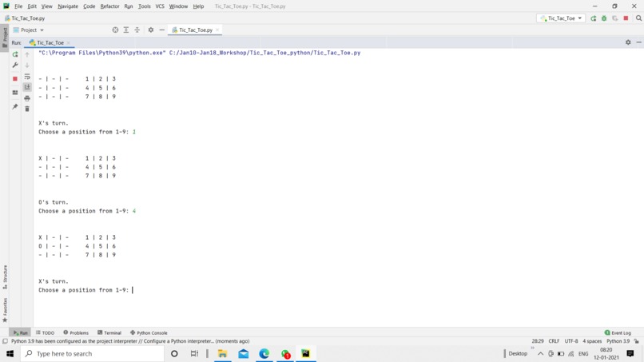Open the View menu
The height and width of the screenshot is (362, 644).
coord(47,6)
